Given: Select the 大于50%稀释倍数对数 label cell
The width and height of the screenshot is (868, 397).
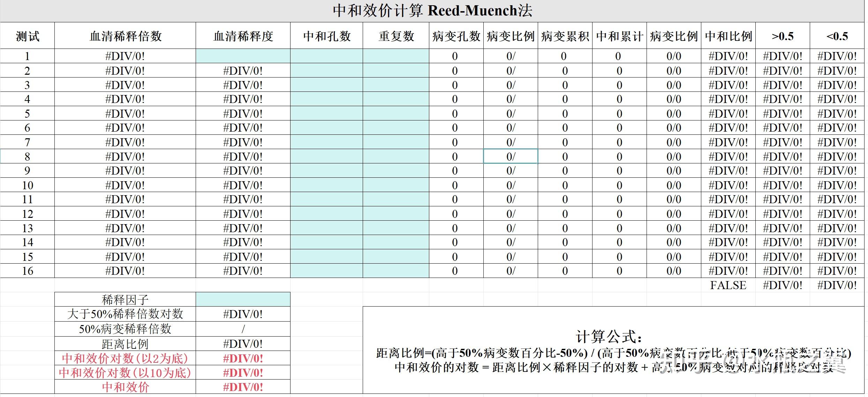Looking at the screenshot, I should (124, 314).
